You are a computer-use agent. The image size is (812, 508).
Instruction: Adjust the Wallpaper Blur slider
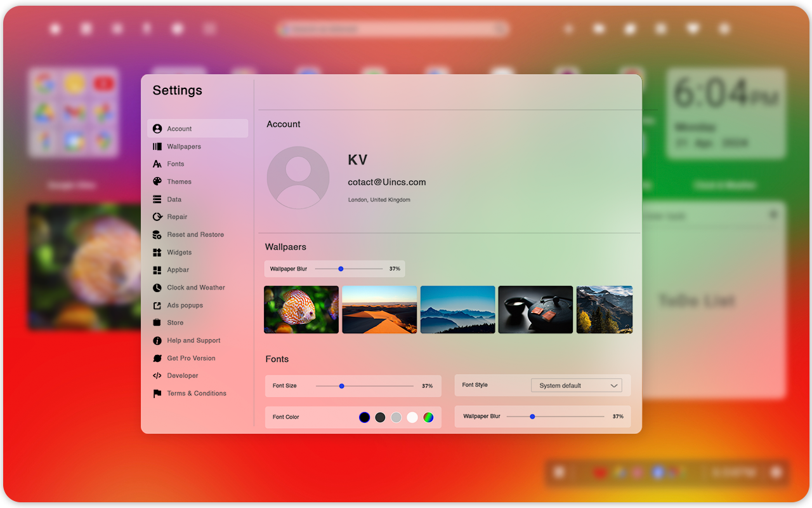342,269
